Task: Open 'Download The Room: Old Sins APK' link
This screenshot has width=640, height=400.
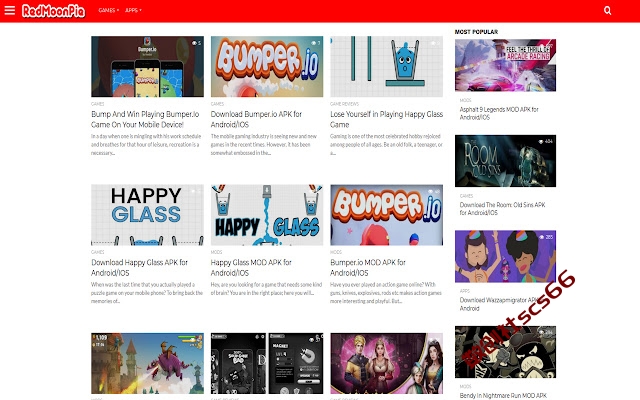Action: tap(502, 209)
